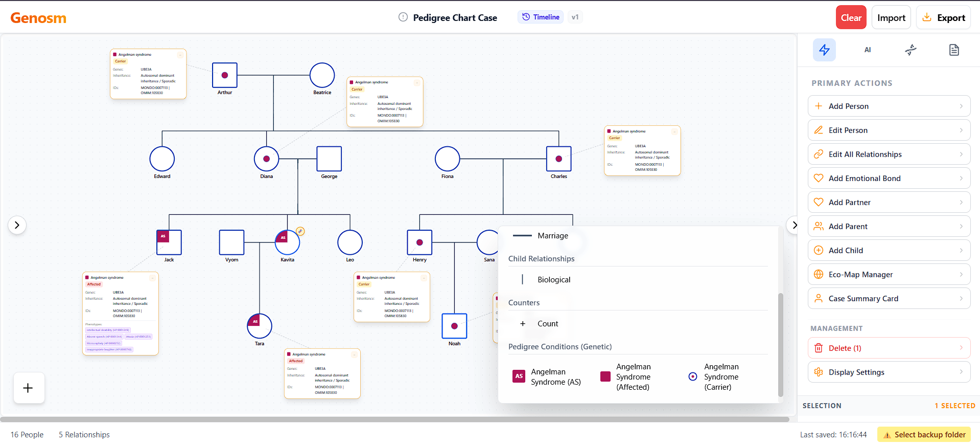Screen dimensions: 980x444
Task: Expand the Add Child chevron
Action: click(x=961, y=250)
